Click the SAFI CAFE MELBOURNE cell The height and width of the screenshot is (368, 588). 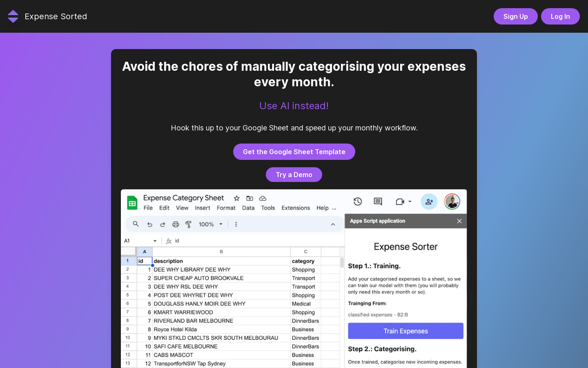(x=221, y=346)
